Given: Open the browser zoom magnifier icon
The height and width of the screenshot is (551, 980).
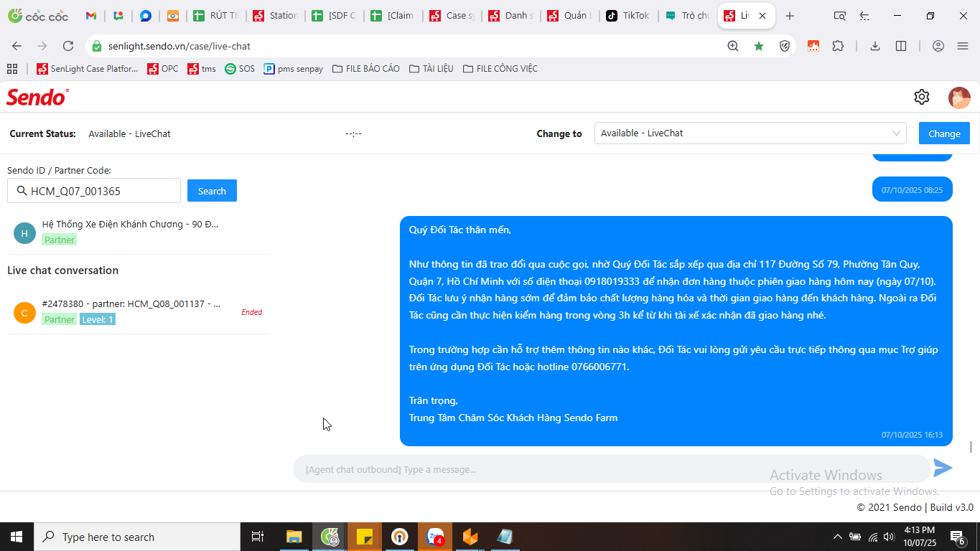Looking at the screenshot, I should pos(733,46).
